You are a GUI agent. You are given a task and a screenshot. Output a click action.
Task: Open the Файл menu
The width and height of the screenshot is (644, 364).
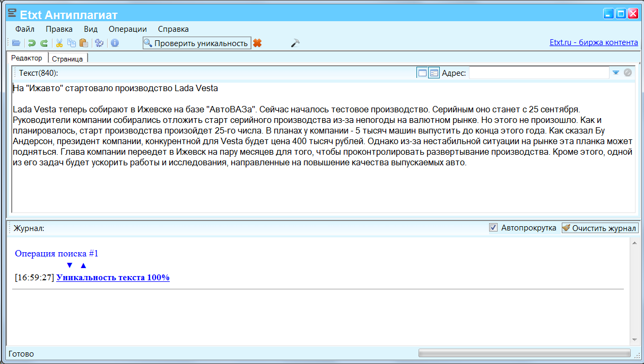pos(25,29)
